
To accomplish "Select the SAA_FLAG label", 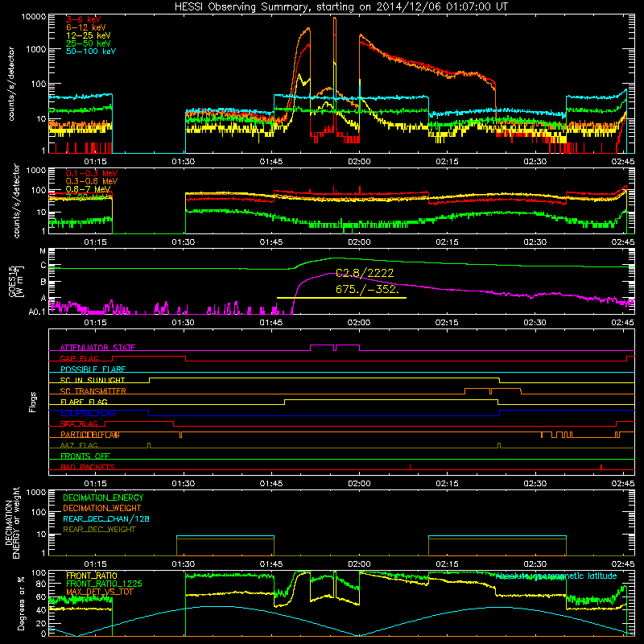I will (79, 424).
